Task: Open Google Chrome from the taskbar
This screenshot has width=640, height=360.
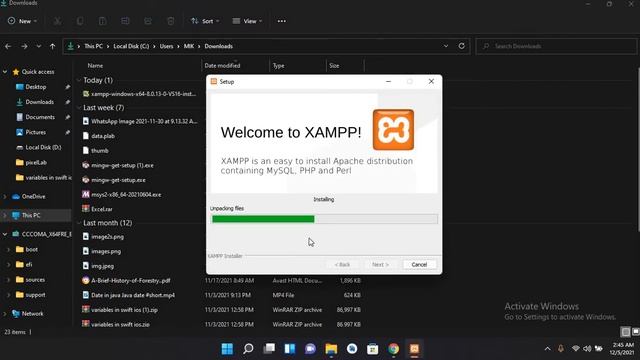Action: point(393,349)
